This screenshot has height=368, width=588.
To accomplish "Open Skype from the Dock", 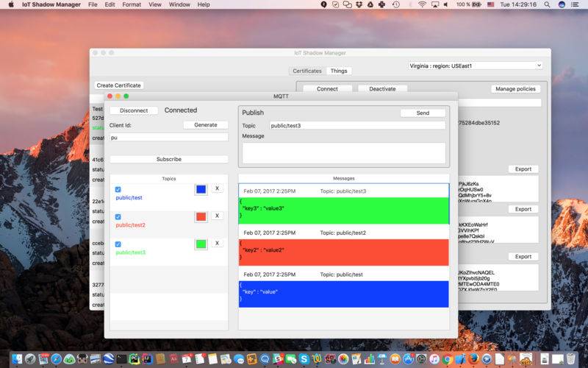I will click(x=304, y=359).
